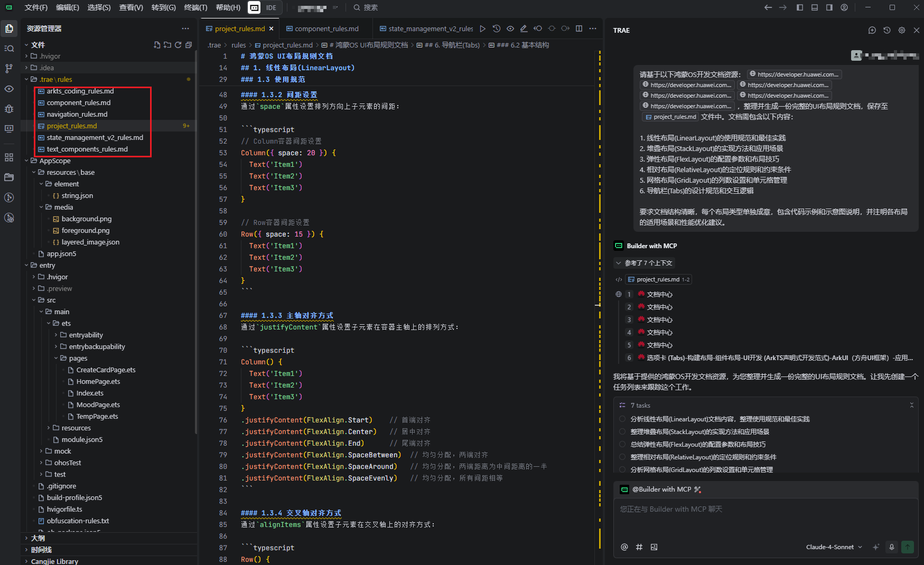Viewport: 924px width, 565px height.
Task: Start a new chat in TRAE panel
Action: [872, 30]
